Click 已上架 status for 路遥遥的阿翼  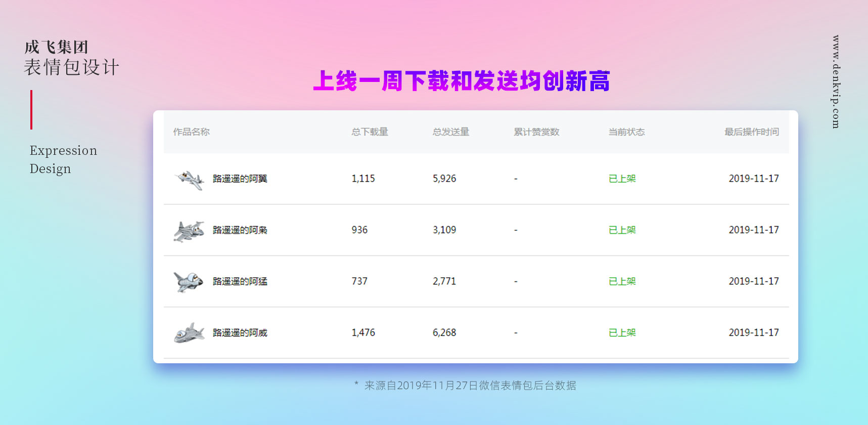tap(622, 179)
